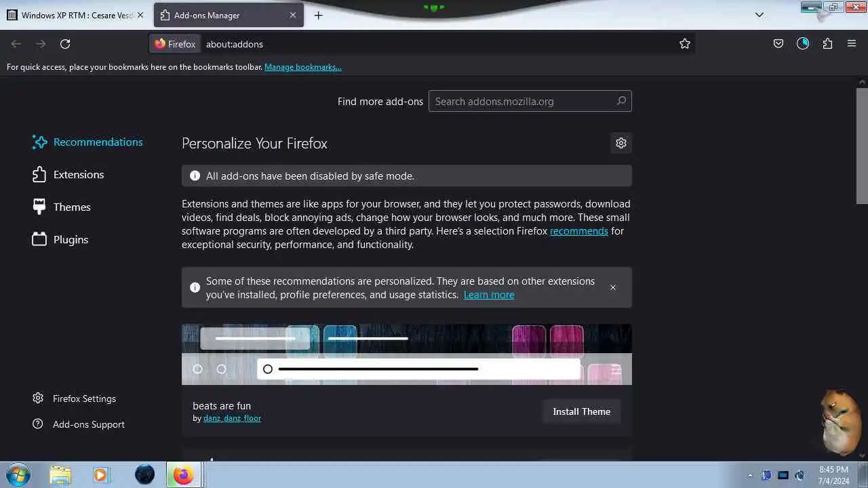868x488 pixels.
Task: Click the network tray icon
Action: click(783, 475)
